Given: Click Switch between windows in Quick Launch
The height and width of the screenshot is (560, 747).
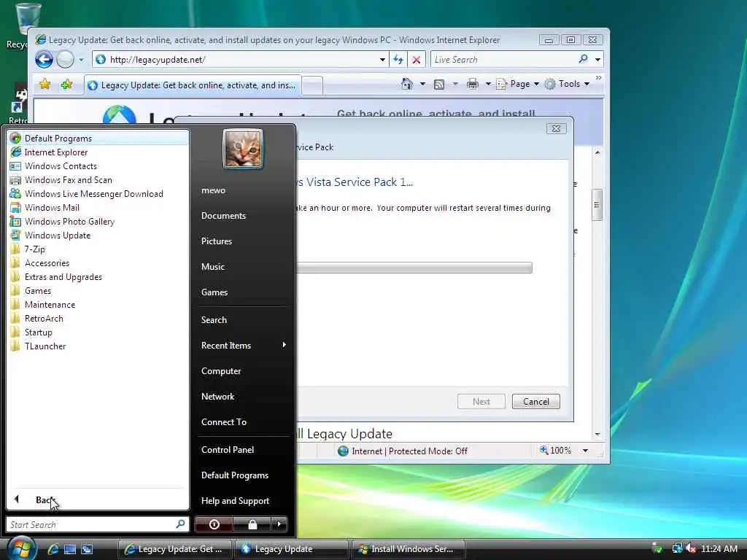Looking at the screenshot, I should pos(87,549).
